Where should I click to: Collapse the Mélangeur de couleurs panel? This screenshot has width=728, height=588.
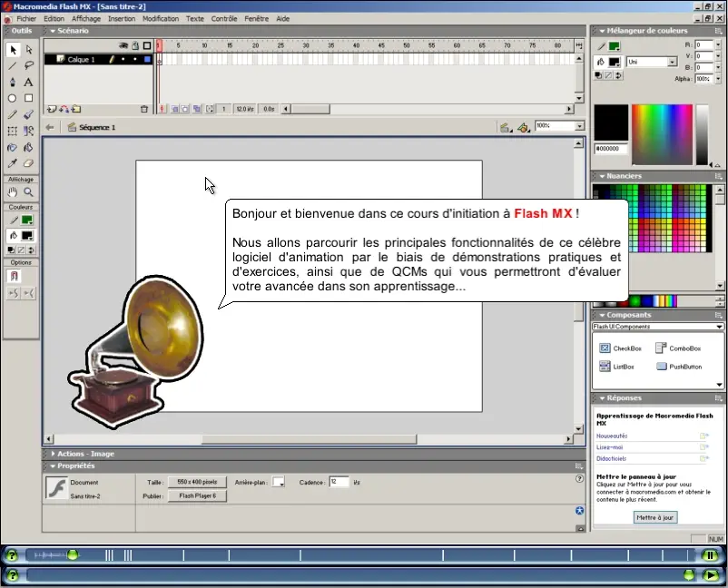coord(602,31)
